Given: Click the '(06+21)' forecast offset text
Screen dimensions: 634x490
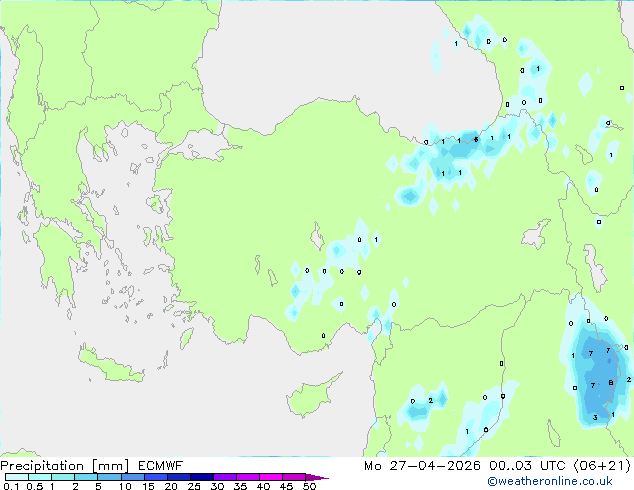Looking at the screenshot, I should click(602, 466).
